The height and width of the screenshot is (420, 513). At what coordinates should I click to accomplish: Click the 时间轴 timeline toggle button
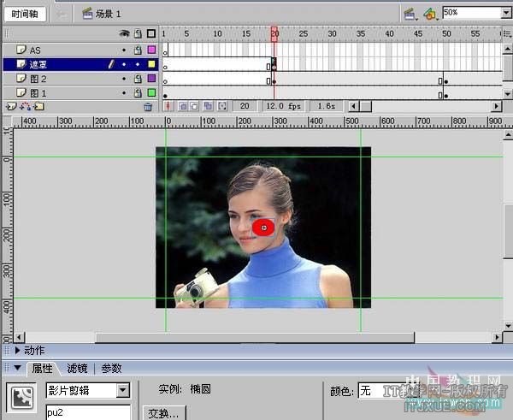tap(24, 14)
